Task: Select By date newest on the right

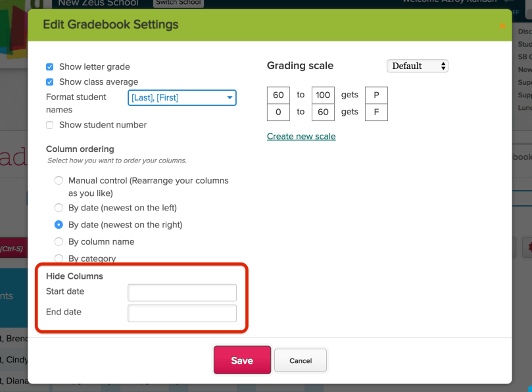Action: (x=59, y=225)
